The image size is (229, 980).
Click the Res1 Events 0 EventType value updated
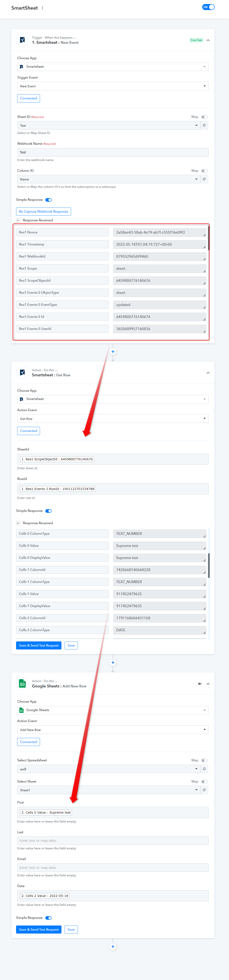point(160,305)
